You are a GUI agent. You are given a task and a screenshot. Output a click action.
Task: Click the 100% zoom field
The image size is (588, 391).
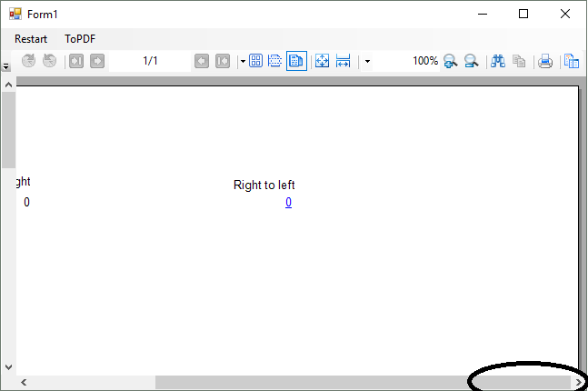pos(406,61)
